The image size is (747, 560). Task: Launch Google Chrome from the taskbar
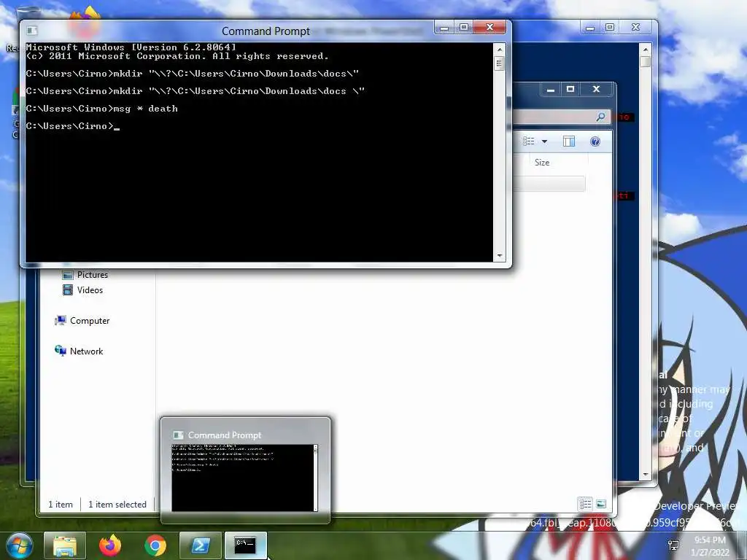pos(155,545)
